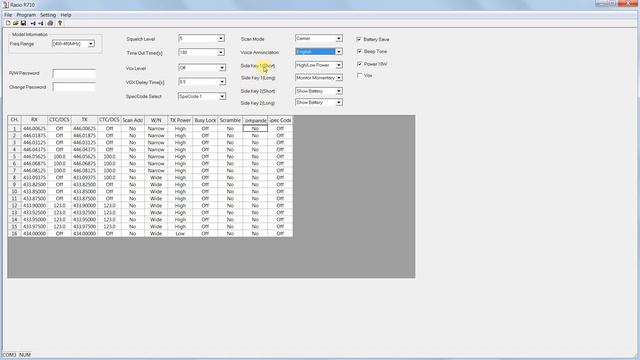Enable the Vox checkbox
Image resolution: width=640 pixels, height=360 pixels.
coord(359,76)
